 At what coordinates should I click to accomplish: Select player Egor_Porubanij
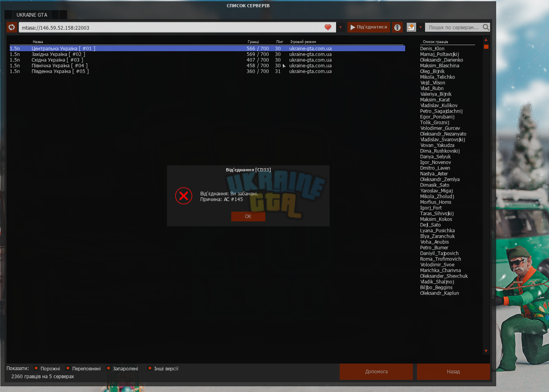(x=437, y=117)
